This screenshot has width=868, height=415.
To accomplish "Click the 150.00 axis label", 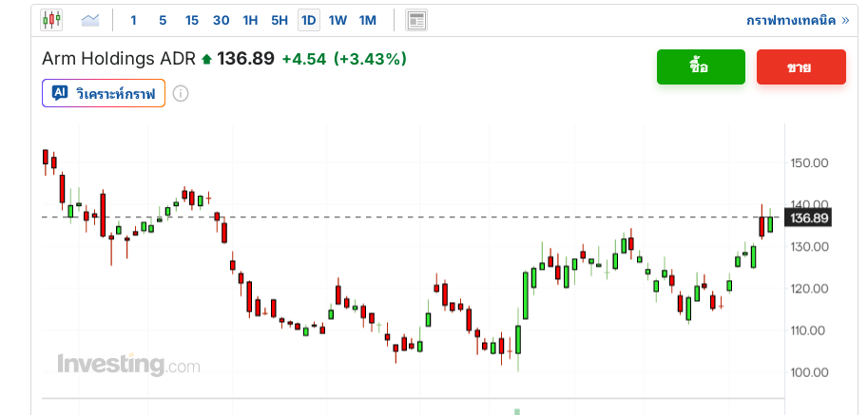I will (807, 162).
